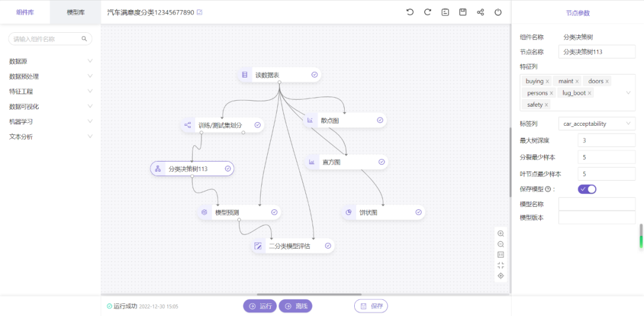Zoom out the canvas
This screenshot has width=644, height=316.
tap(501, 244)
